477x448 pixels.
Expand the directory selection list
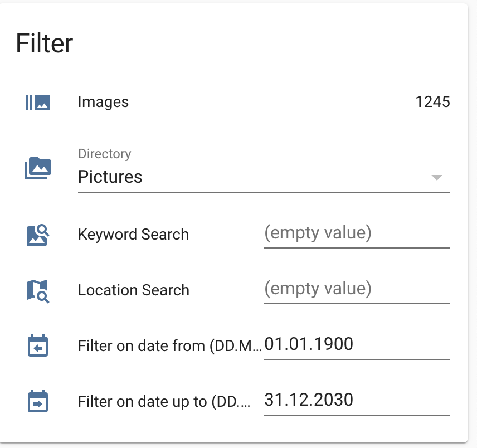(437, 177)
